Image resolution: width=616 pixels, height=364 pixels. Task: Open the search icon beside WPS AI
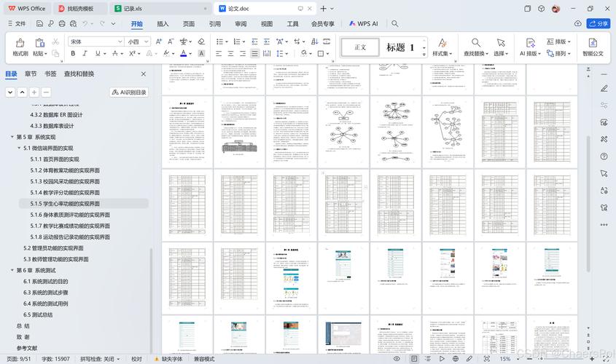pos(395,24)
